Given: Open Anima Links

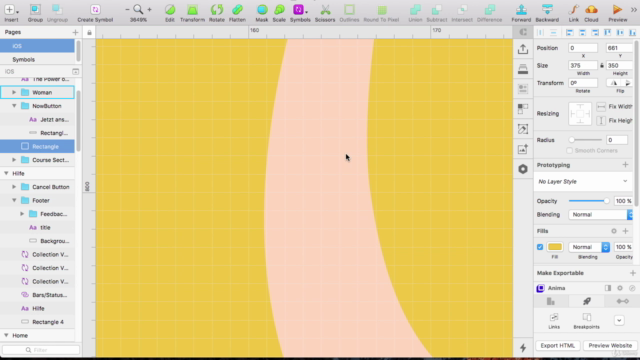Looking at the screenshot, I should (x=554, y=321).
